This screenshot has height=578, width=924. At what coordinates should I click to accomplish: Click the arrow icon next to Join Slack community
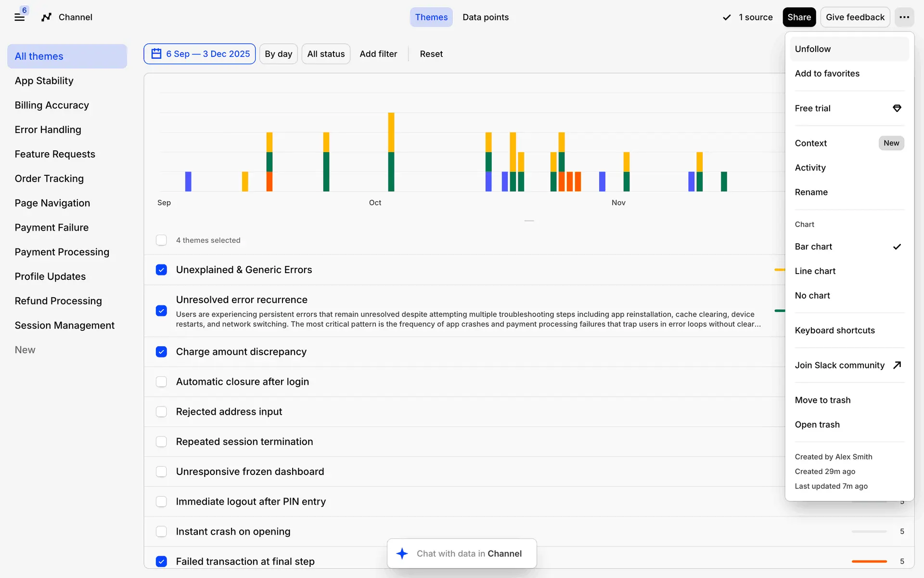[x=897, y=365]
